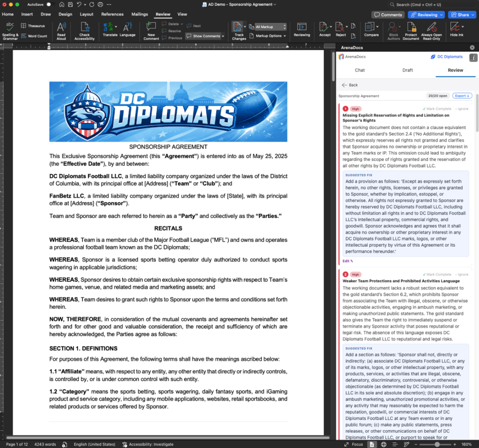Switch to the Mailings ribbon tab
The width and height of the screenshot is (479, 448).
(x=139, y=14)
